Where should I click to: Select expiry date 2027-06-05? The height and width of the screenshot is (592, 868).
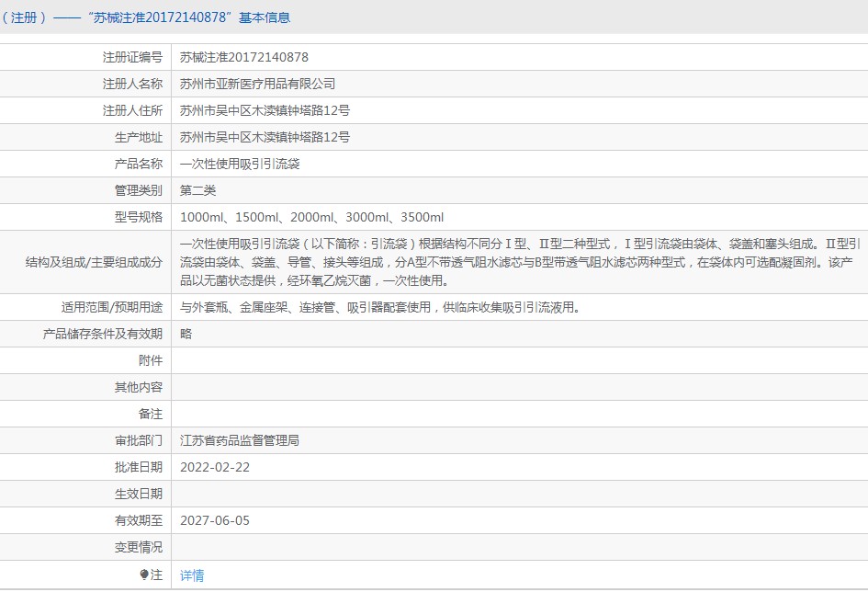pos(215,520)
